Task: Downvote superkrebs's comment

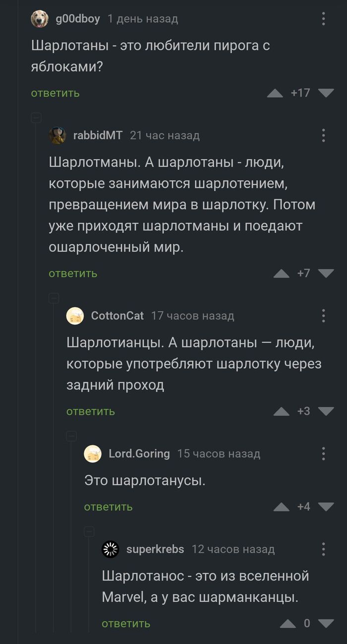Action: click(326, 624)
